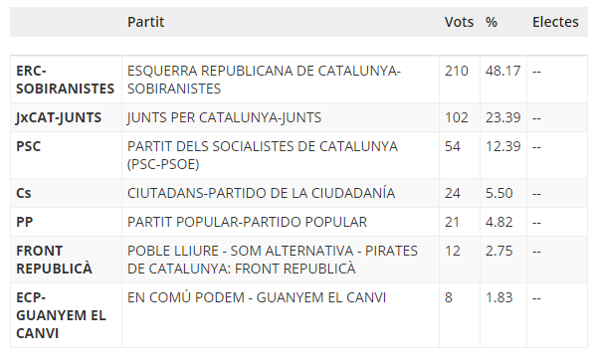Click the 102 votes value
Image resolution: width=598 pixels, height=364 pixels.
(x=456, y=117)
